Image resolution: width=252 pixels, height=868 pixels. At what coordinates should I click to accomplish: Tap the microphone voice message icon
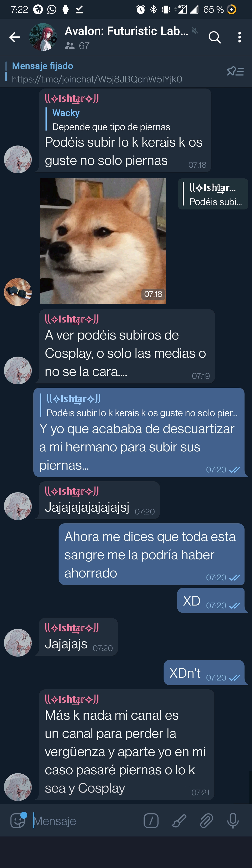[x=233, y=821]
